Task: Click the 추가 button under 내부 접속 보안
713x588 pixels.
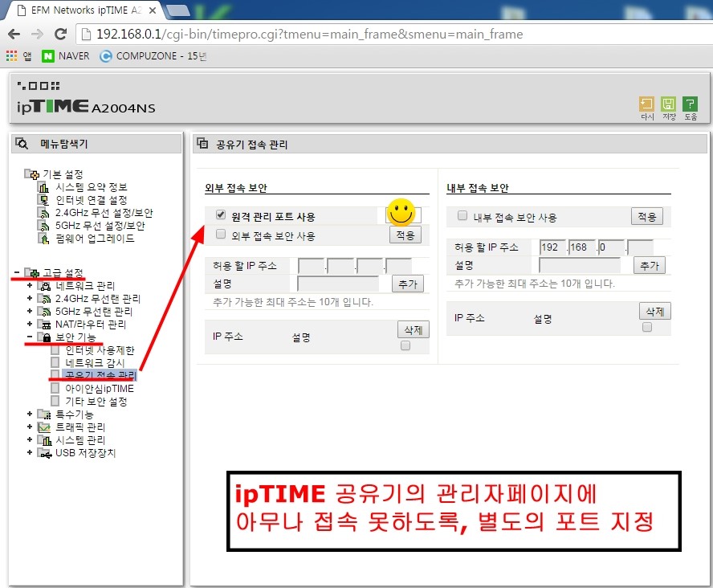Action: [650, 265]
